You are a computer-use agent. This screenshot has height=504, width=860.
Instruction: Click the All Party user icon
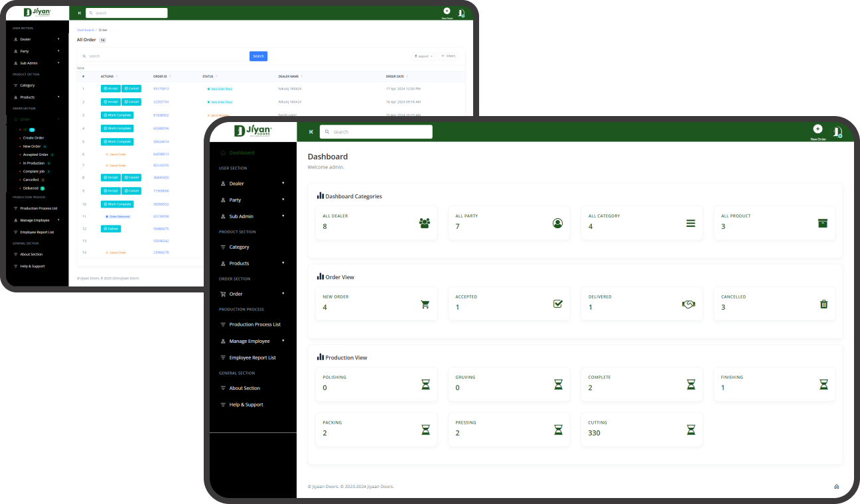click(x=557, y=223)
